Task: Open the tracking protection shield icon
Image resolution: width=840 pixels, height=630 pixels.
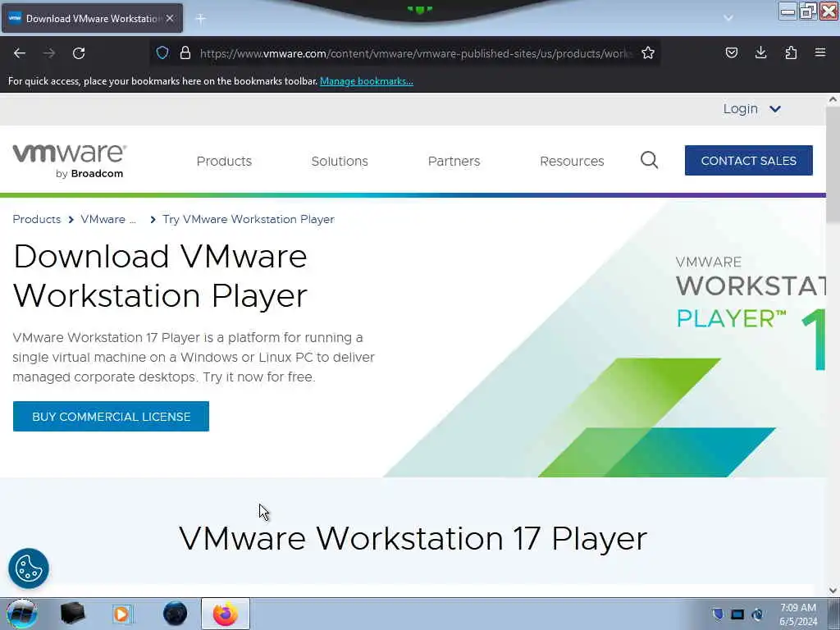Action: (x=162, y=52)
